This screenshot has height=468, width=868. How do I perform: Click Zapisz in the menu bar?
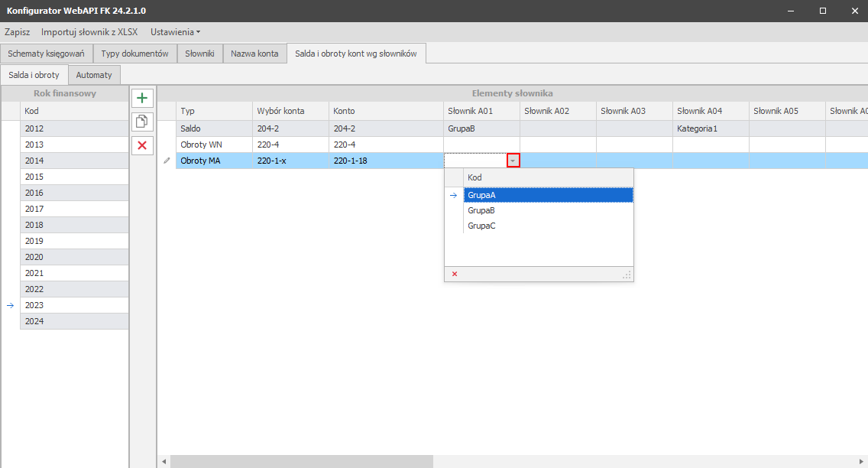pos(17,32)
